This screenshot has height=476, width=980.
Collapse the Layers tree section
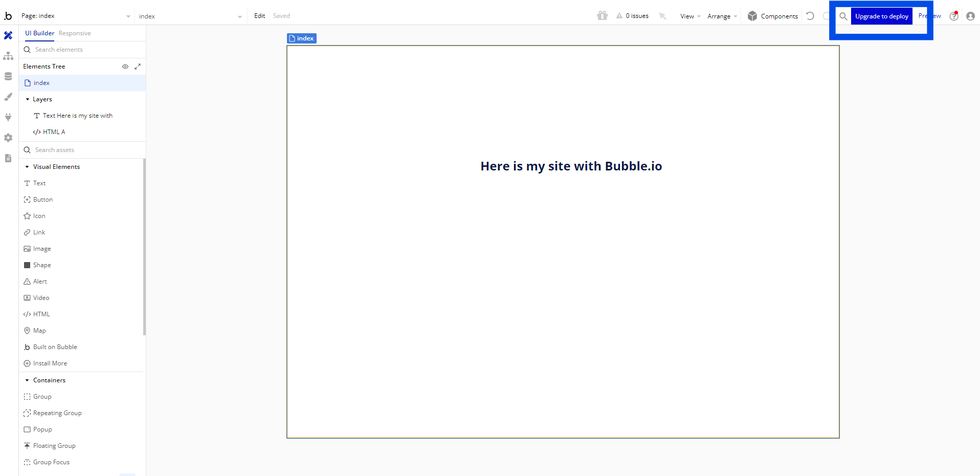point(28,99)
